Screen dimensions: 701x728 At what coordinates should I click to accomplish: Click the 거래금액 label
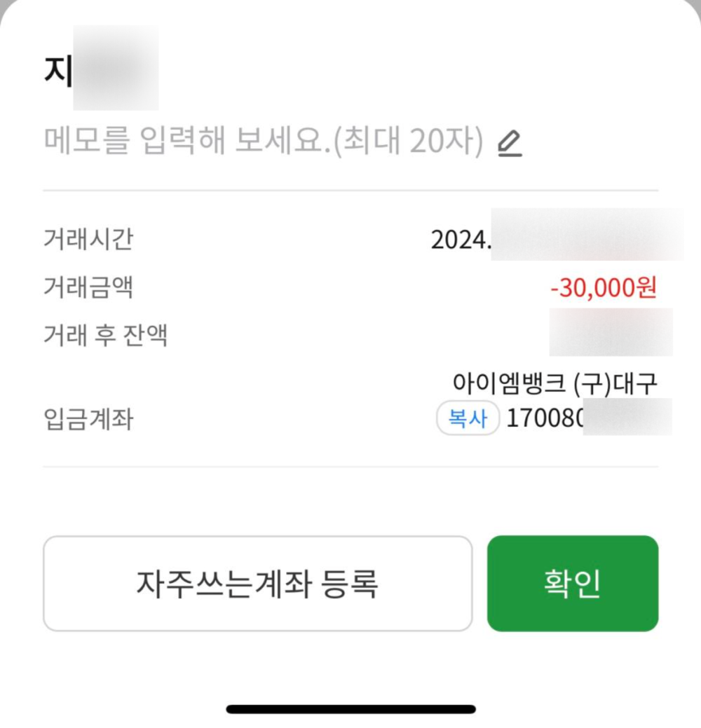[x=88, y=287]
